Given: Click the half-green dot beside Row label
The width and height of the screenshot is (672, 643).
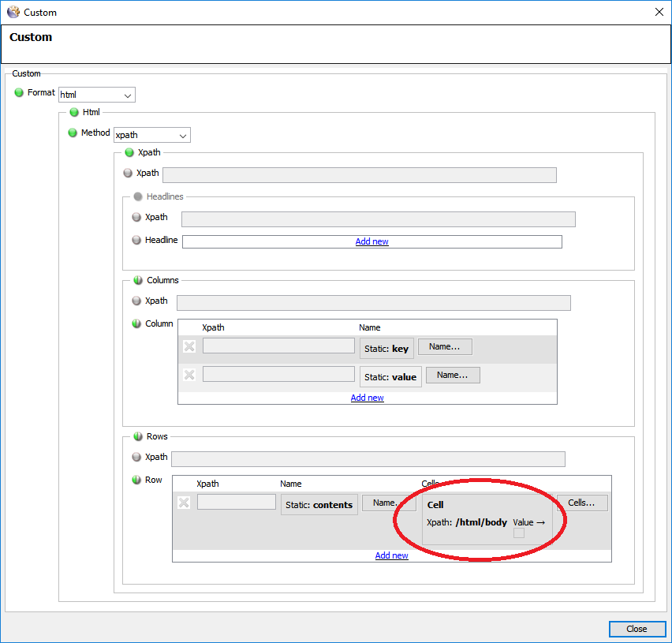Looking at the screenshot, I should 136,480.
